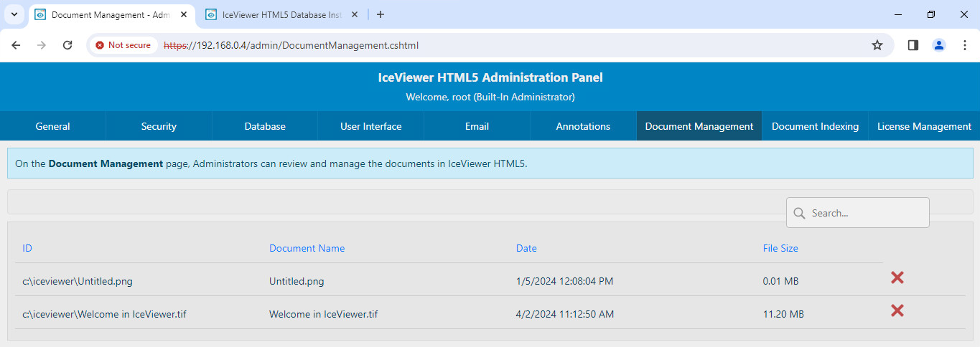Switch to the IceViewer HTML5 Database tab
This screenshot has width=980, height=347.
click(280, 14)
